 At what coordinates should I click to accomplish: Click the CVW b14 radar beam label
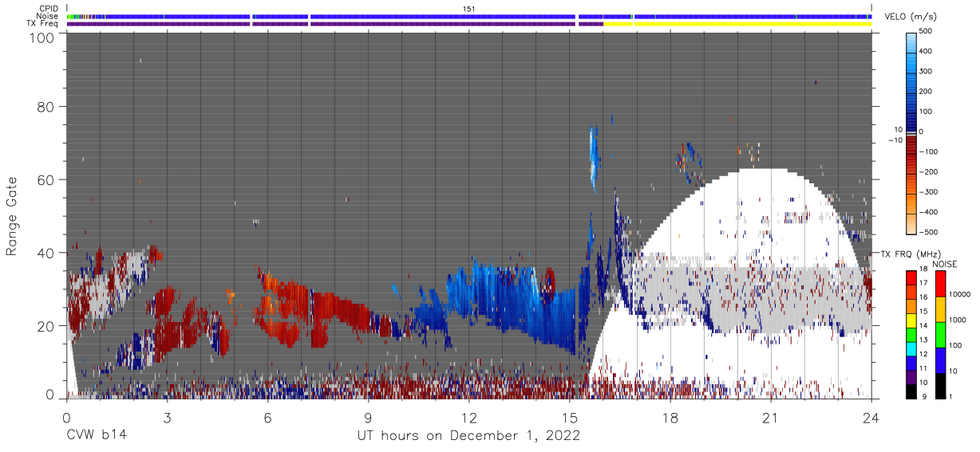[x=97, y=436]
